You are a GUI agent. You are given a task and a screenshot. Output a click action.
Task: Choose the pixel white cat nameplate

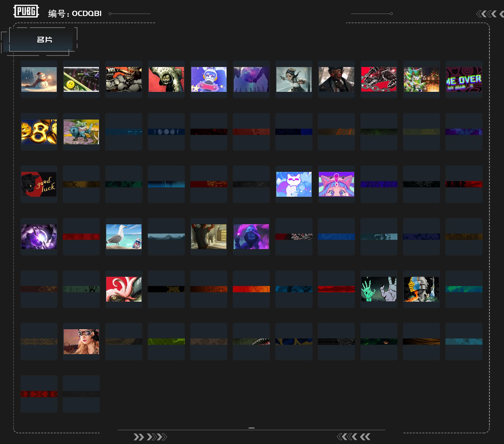294,184
